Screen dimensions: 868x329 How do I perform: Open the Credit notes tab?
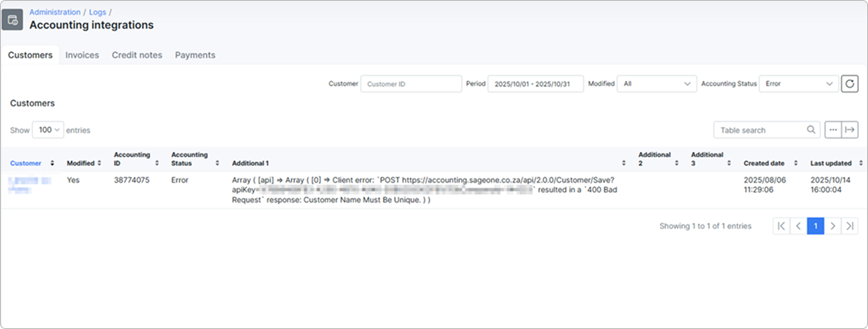tap(137, 55)
